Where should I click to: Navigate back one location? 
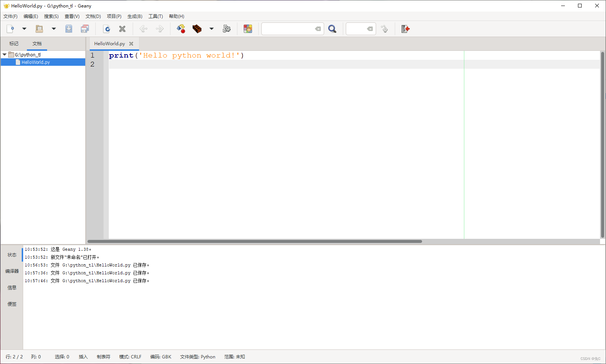pyautogui.click(x=144, y=29)
